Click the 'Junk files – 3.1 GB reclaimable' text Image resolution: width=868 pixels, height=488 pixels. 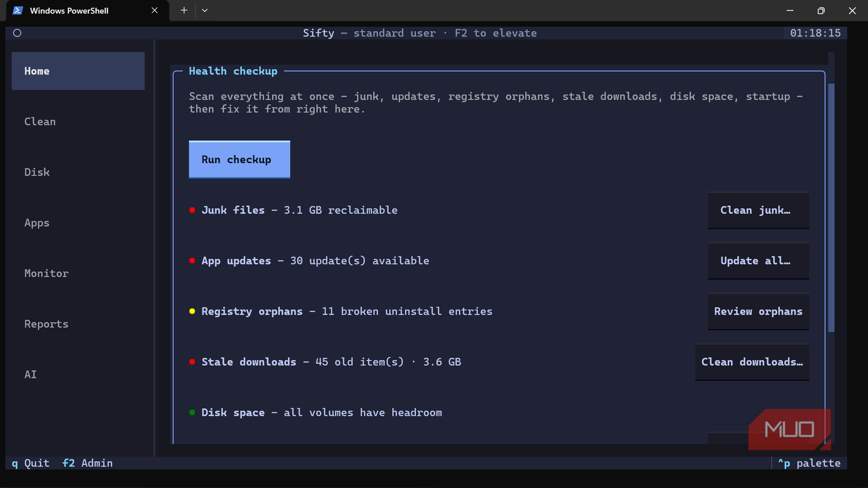(299, 210)
